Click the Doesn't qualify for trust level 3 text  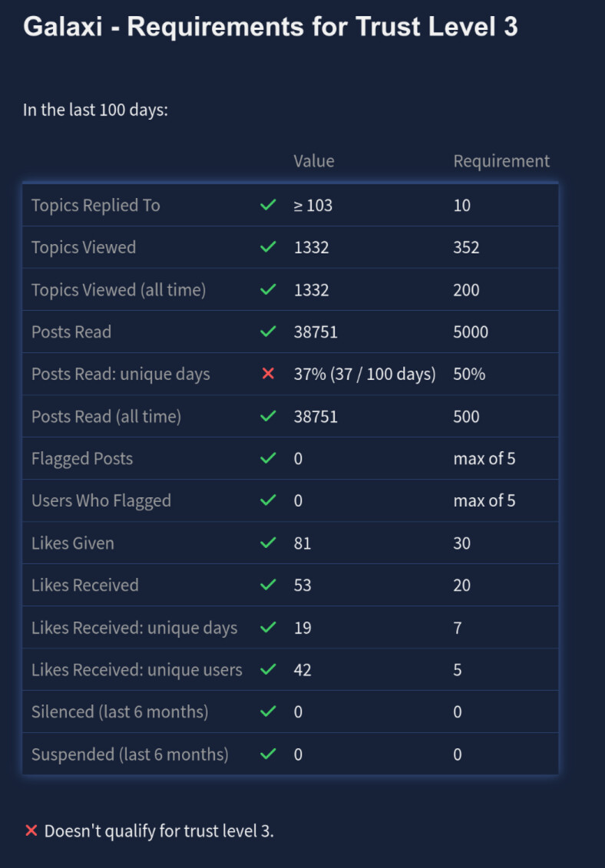[159, 831]
